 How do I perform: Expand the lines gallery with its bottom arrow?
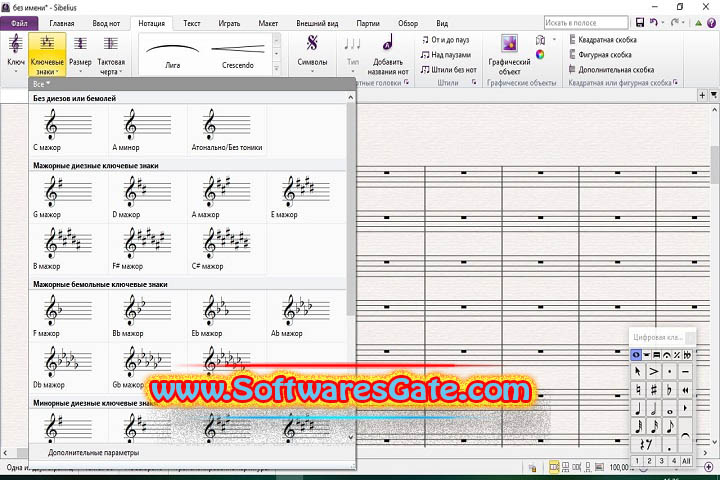pyautogui.click(x=276, y=69)
